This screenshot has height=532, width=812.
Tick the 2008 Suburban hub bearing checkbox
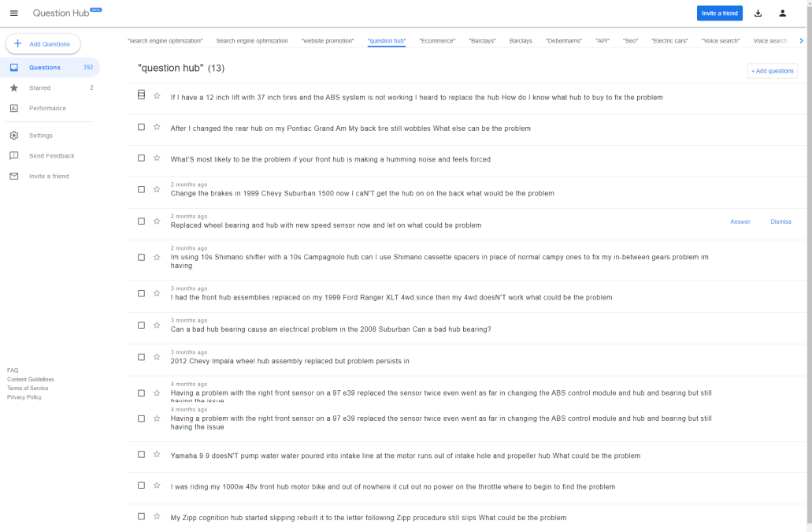coord(142,326)
